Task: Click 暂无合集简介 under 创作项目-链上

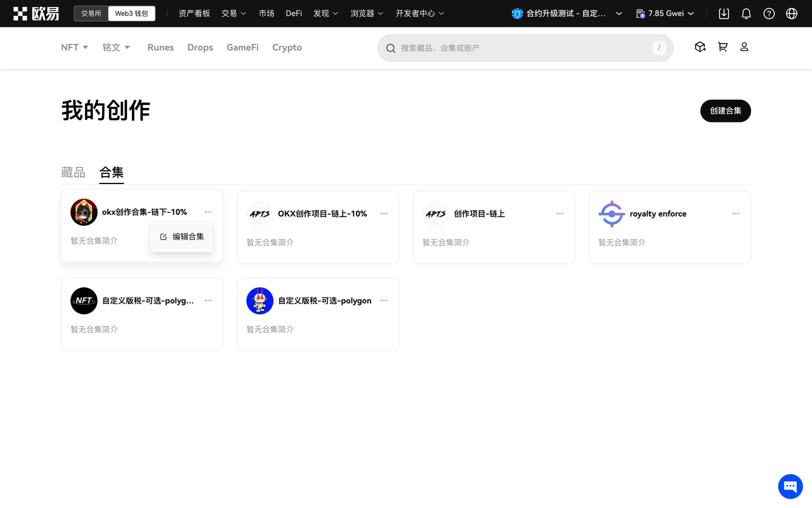Action: pyautogui.click(x=446, y=243)
